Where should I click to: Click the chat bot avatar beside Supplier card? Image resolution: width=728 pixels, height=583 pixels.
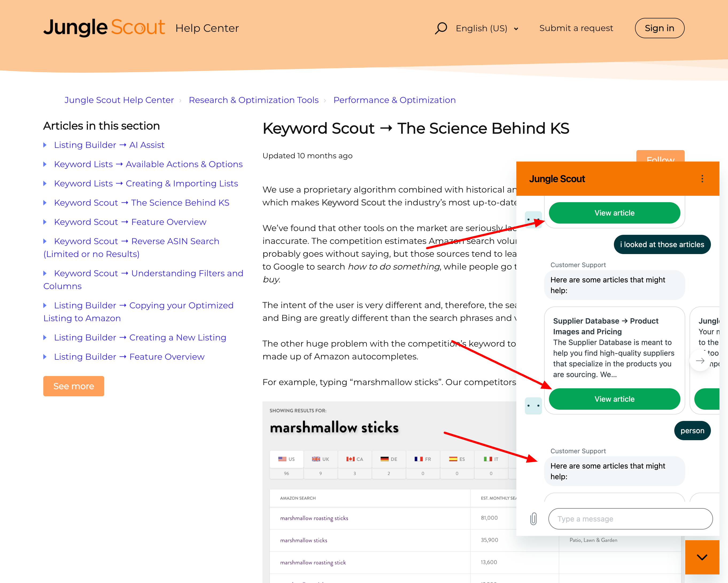533,406
